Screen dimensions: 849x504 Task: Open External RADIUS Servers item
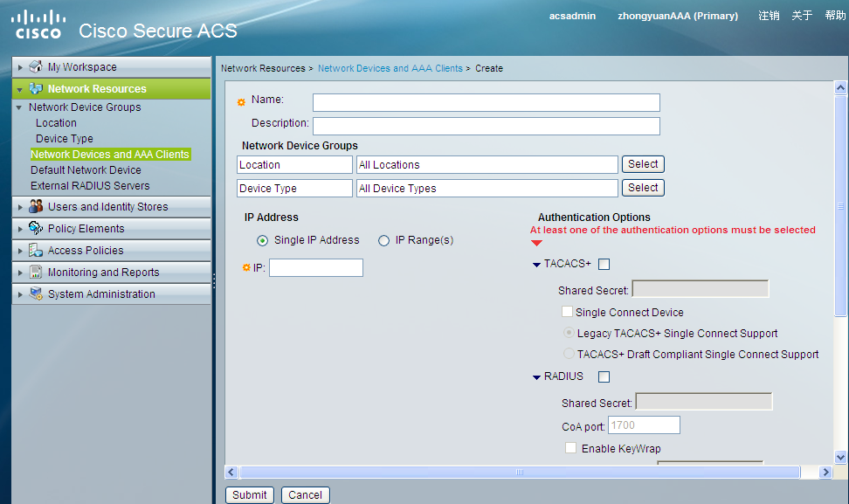point(90,186)
